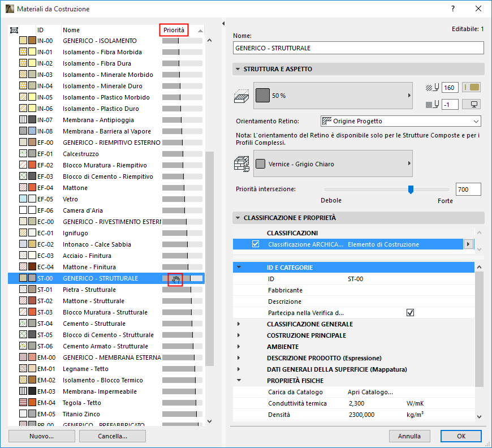Click foreground pen number field 160

click(450, 88)
